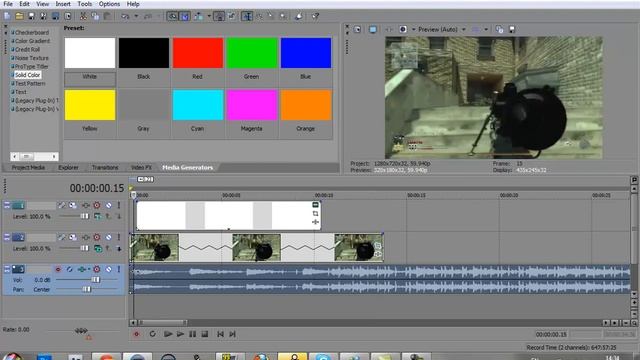The height and width of the screenshot is (360, 640).
Task: Click Go to End transport button
Action: click(x=232, y=334)
